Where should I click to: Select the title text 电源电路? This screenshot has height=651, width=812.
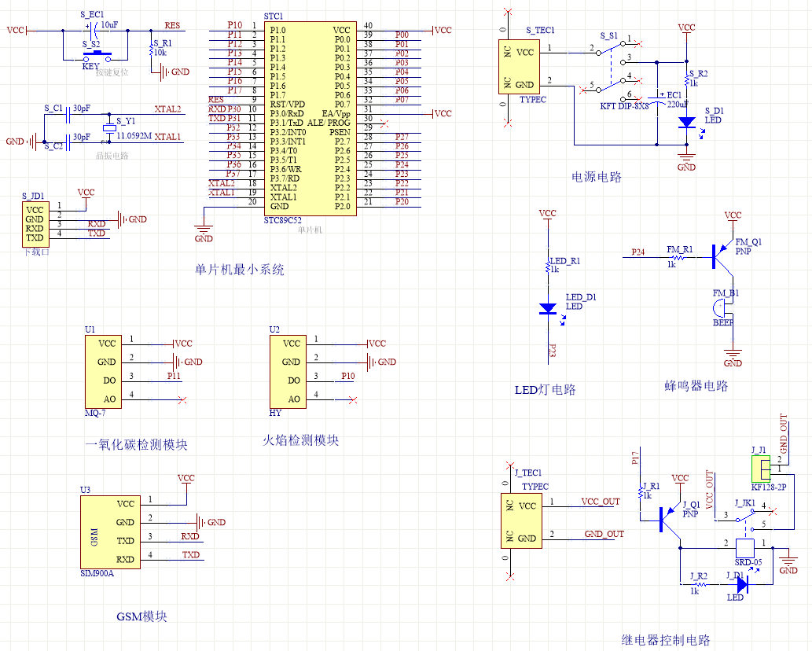click(597, 177)
